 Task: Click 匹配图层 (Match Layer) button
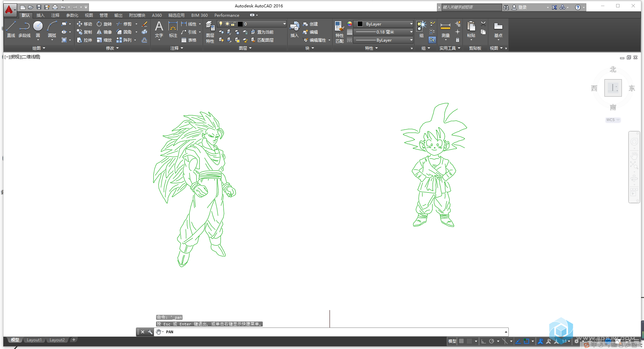pyautogui.click(x=262, y=40)
